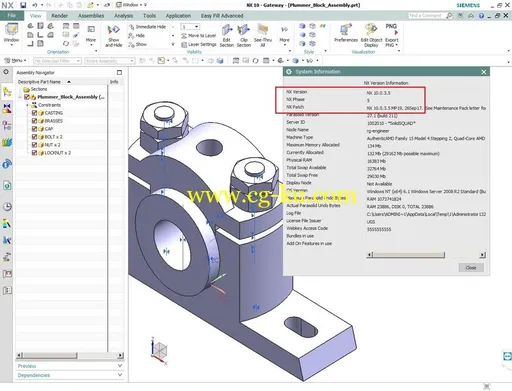Expand the Constraints node in the tree
Viewport: 512px width, 391px height.
tap(27, 105)
